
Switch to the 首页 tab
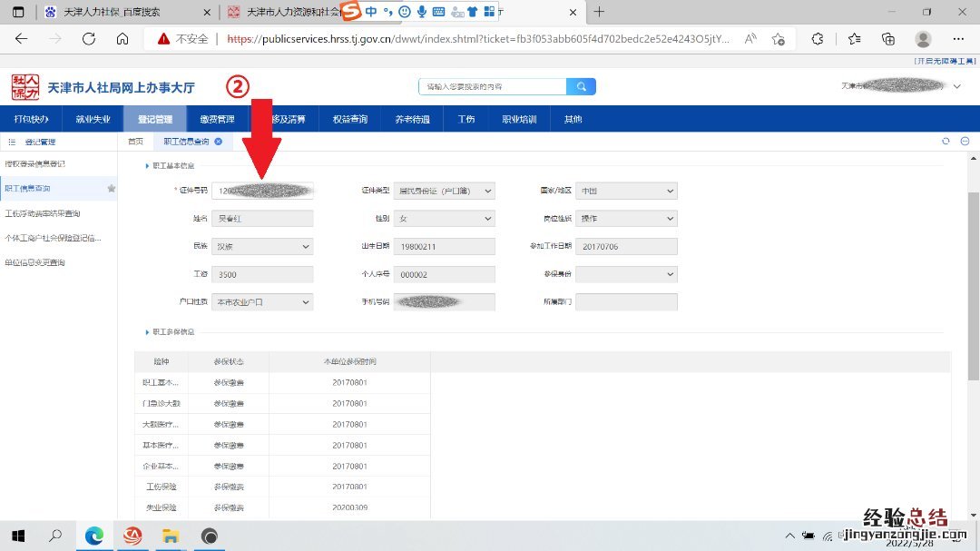135,142
